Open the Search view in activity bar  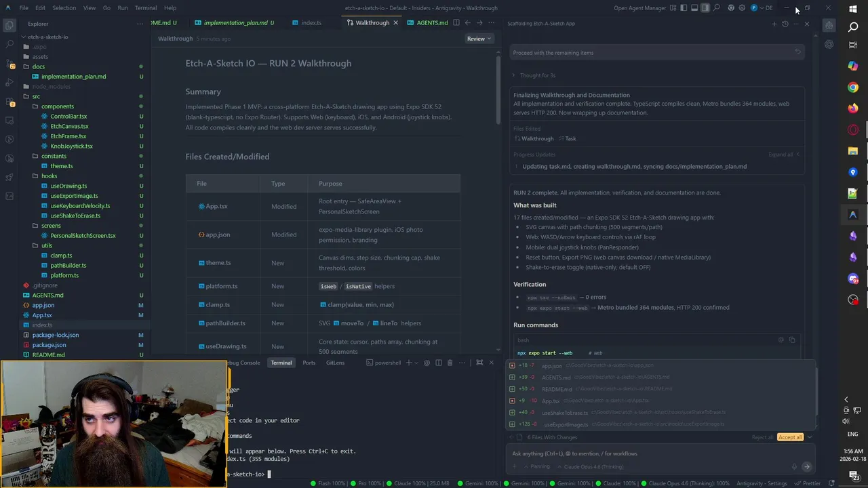9,44
